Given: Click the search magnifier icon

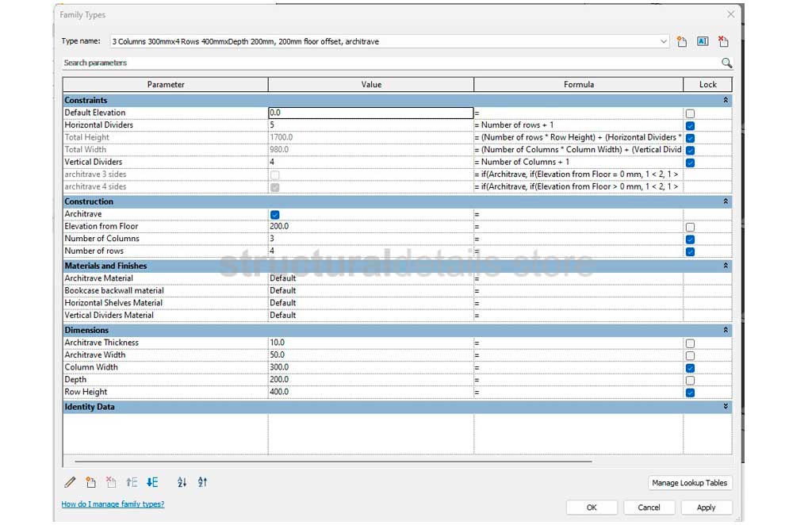Looking at the screenshot, I should (726, 63).
